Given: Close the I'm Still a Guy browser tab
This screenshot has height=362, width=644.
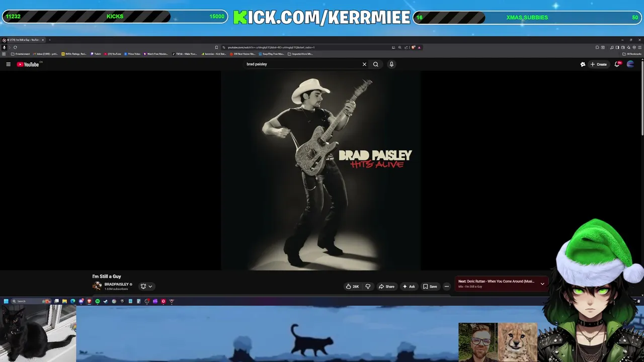Looking at the screenshot, I should click(x=43, y=40).
